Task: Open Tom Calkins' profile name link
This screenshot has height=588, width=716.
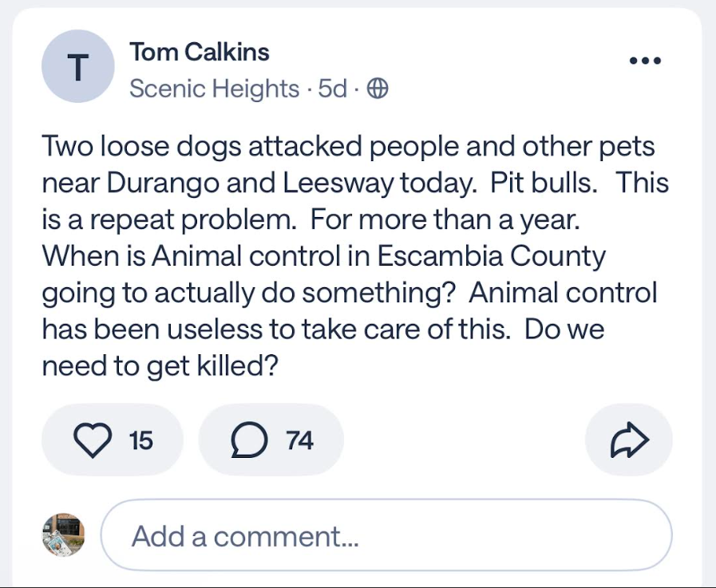Action: pos(200,53)
